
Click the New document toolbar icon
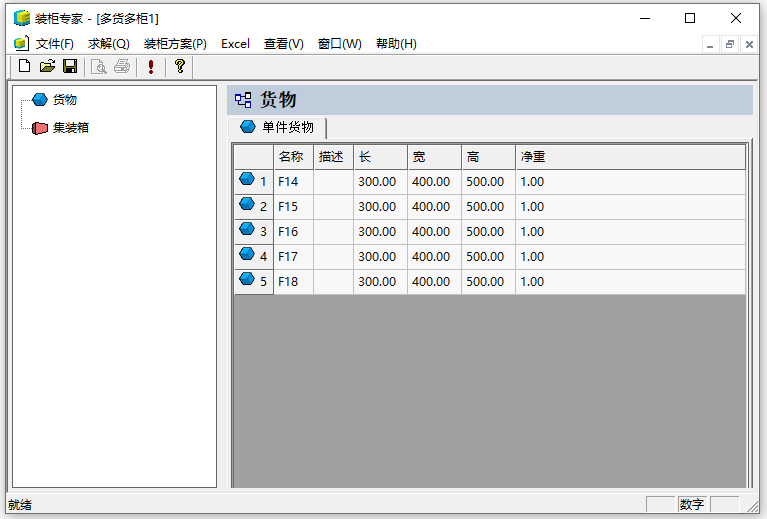[x=24, y=66]
